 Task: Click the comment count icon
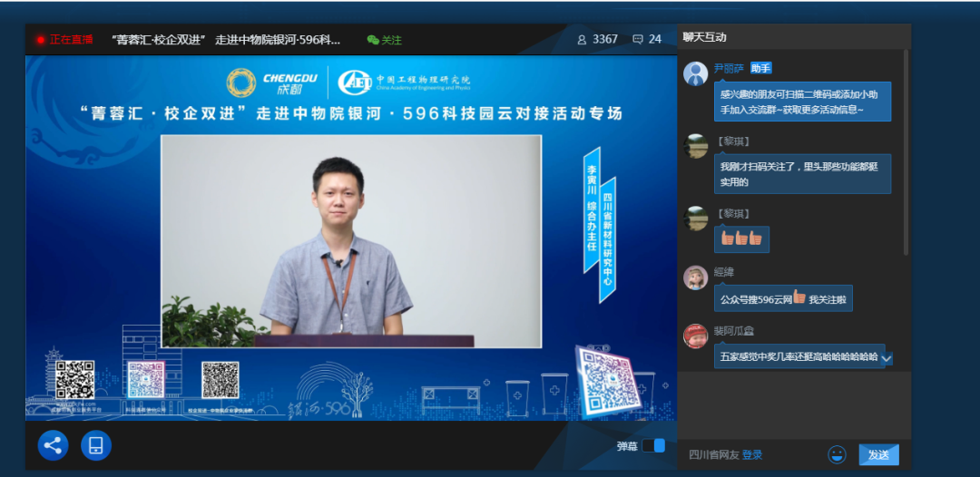tap(638, 39)
